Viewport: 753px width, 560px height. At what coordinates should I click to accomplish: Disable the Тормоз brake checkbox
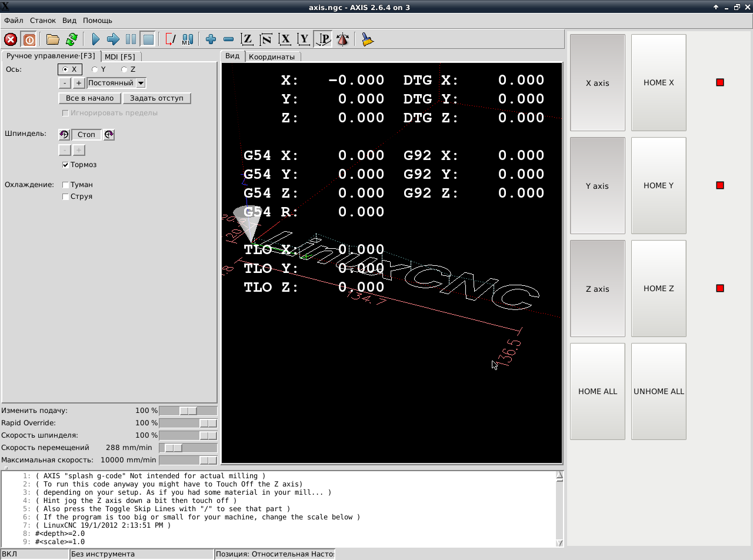click(66, 165)
